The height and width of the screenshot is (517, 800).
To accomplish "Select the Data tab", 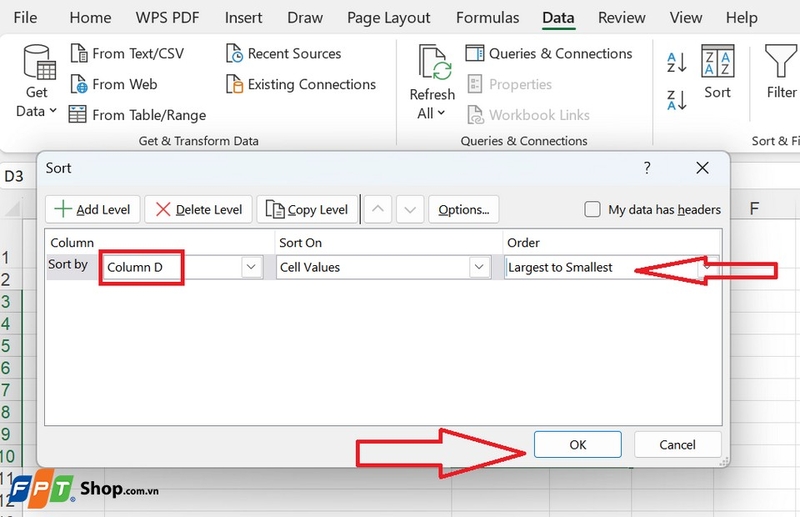I will 558,18.
